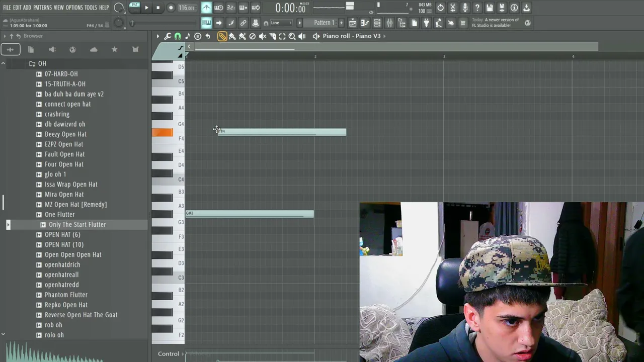Click the Undo history circular arrow icon
Screen dimensions: 644x362
[x=440, y=8]
